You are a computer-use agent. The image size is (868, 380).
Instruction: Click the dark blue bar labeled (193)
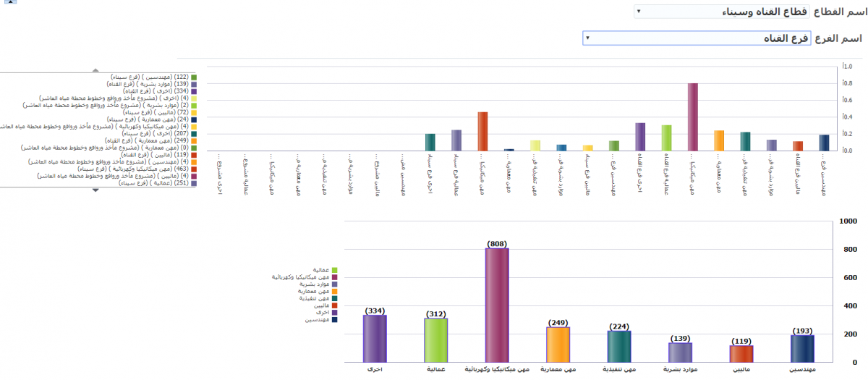(802, 348)
